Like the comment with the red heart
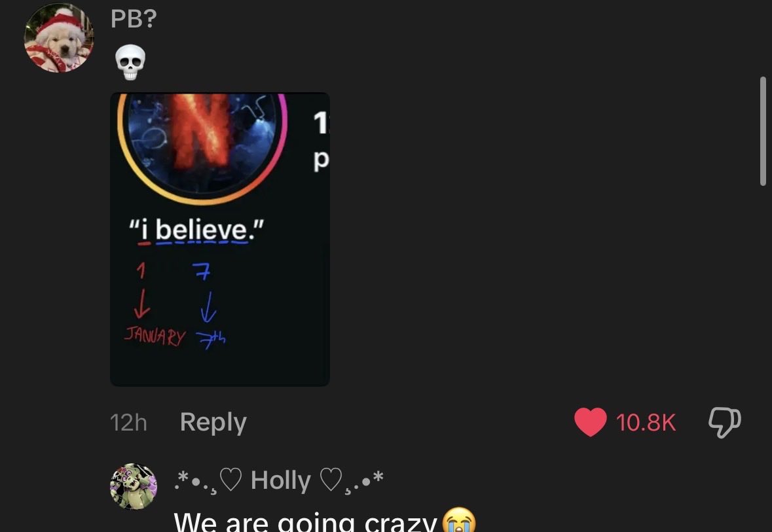Image resolution: width=772 pixels, height=532 pixels. pos(591,422)
